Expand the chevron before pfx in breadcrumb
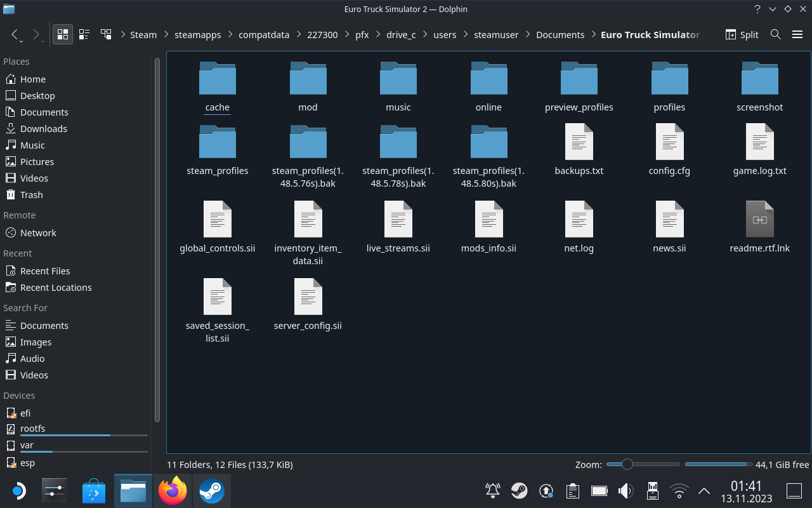812x508 pixels. click(348, 34)
